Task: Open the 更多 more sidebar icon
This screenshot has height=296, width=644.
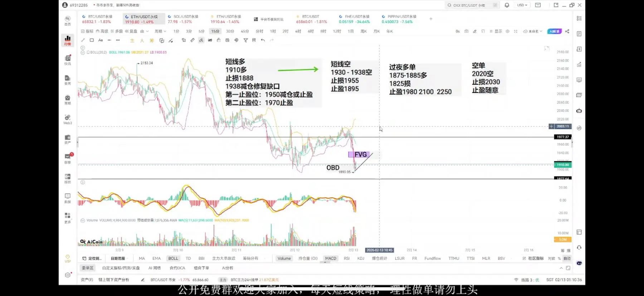Action: pos(68,218)
